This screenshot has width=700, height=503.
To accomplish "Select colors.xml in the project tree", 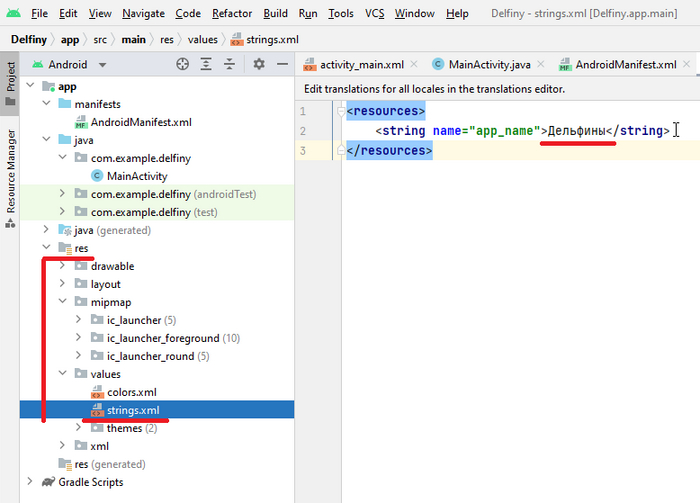I will click(131, 392).
